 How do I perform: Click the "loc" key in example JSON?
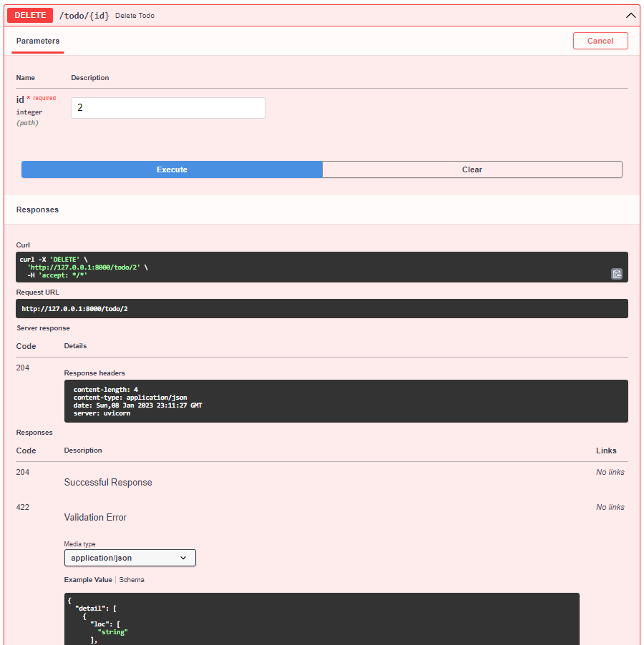pos(101,624)
